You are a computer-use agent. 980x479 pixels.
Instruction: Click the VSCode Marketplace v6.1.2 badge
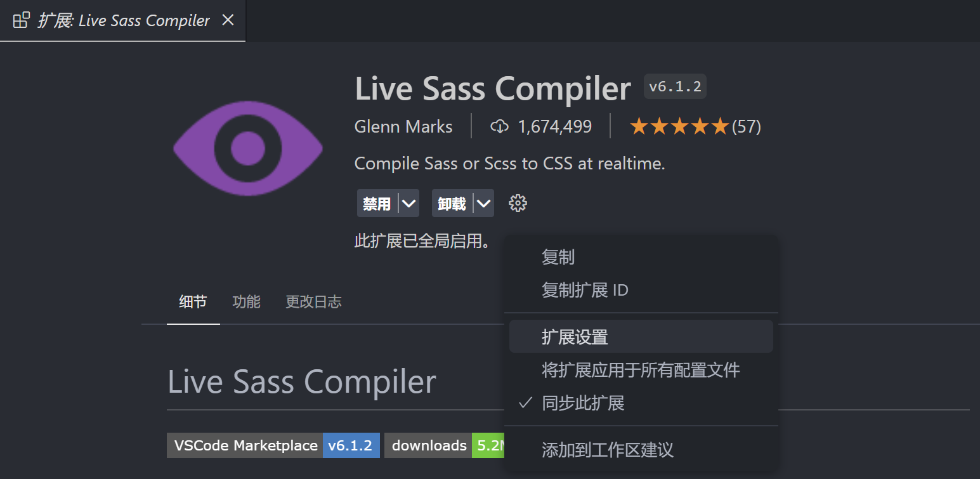pos(273,445)
